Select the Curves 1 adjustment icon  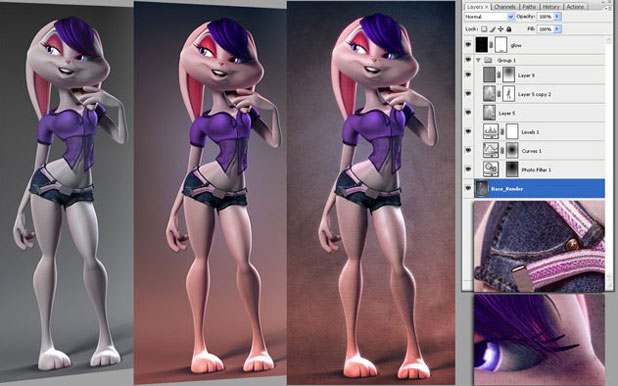(x=491, y=151)
